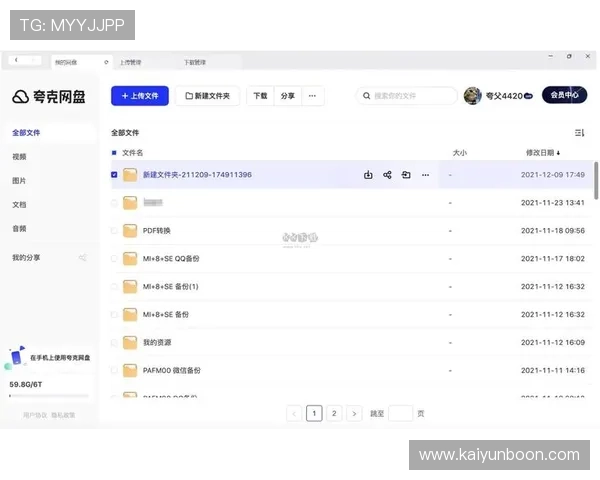Go to the previous page arrow
The image size is (600, 480).
tap(294, 413)
